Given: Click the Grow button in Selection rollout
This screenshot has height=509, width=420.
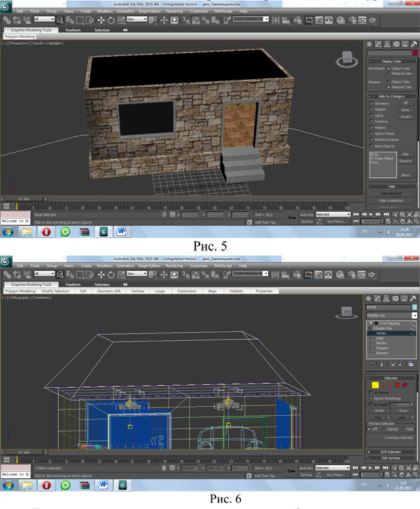Looking at the screenshot, I should click(403, 411).
